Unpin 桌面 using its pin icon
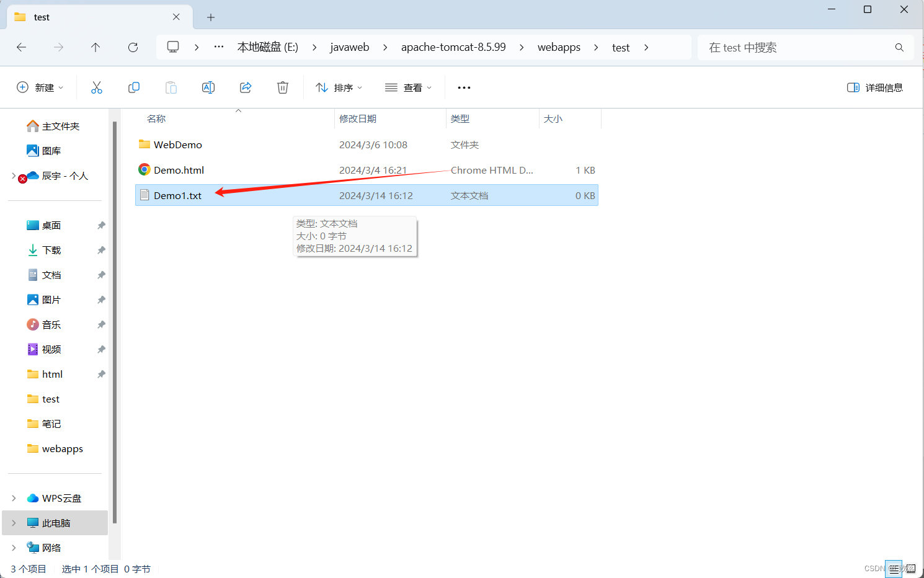This screenshot has width=924, height=578. pyautogui.click(x=101, y=225)
